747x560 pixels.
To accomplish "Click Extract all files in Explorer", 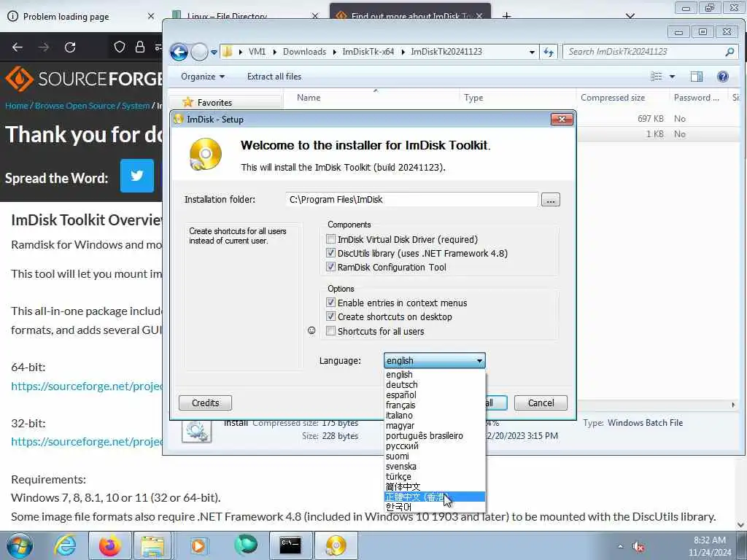I will (x=274, y=76).
